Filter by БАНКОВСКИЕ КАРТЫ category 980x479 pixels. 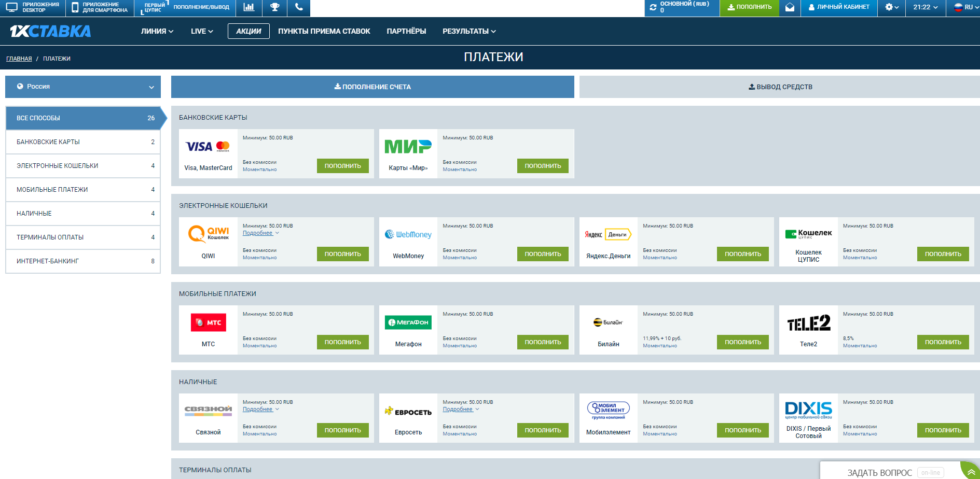(x=83, y=142)
